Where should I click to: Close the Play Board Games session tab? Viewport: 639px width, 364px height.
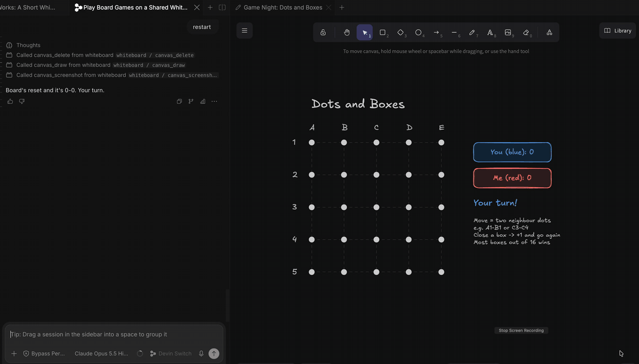(x=197, y=7)
